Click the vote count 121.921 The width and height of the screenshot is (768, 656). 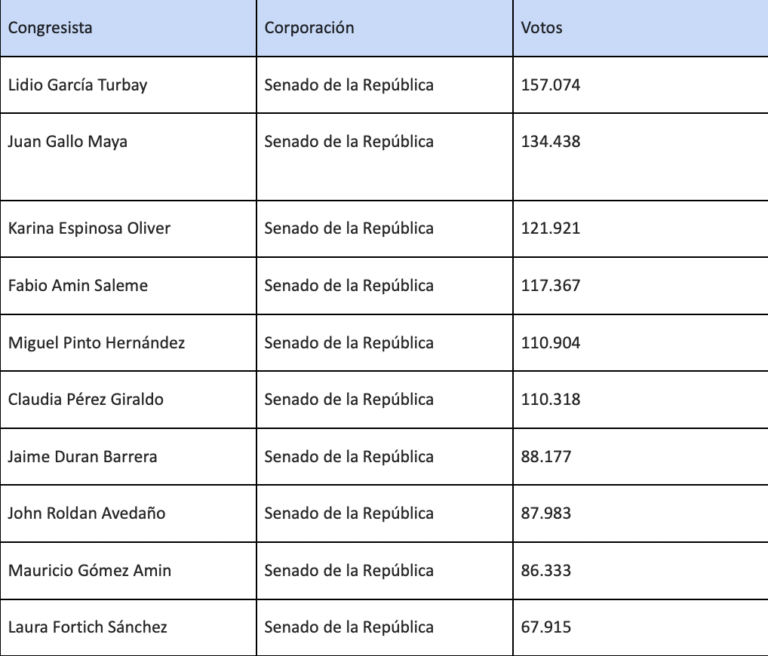click(550, 228)
